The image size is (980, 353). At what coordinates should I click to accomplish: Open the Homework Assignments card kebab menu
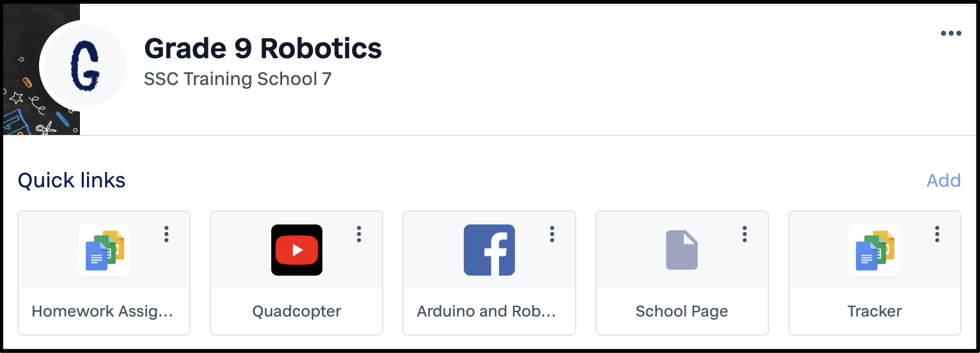[x=166, y=234]
